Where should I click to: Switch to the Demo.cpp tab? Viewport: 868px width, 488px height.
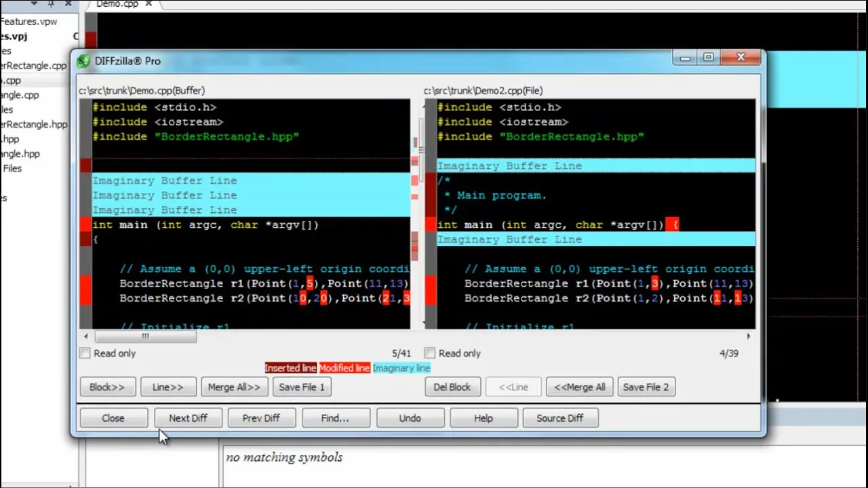(x=117, y=4)
